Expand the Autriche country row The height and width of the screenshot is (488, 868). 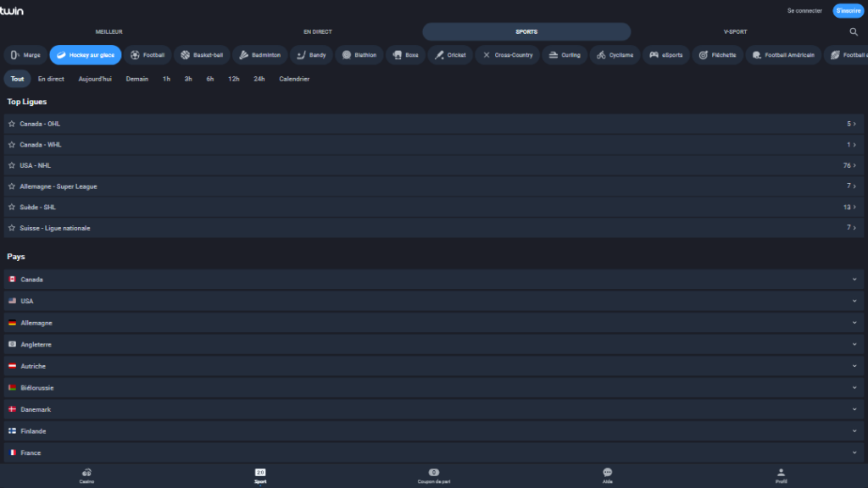(x=434, y=366)
